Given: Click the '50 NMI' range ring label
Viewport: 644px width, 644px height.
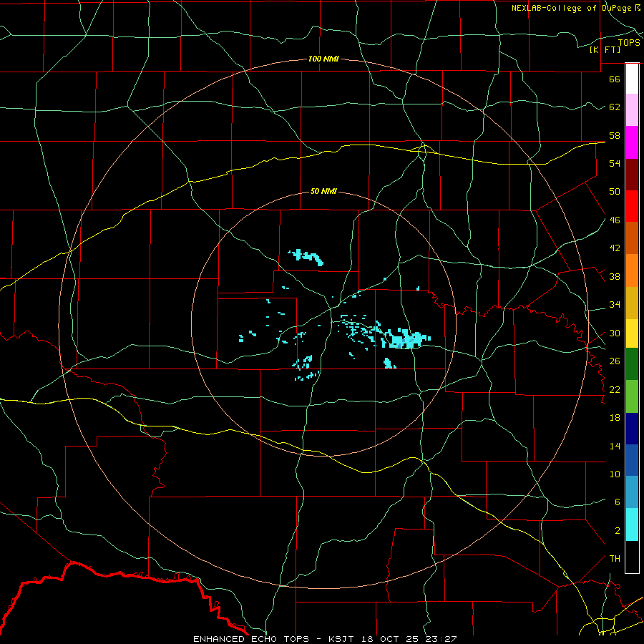Looking at the screenshot, I should [323, 191].
